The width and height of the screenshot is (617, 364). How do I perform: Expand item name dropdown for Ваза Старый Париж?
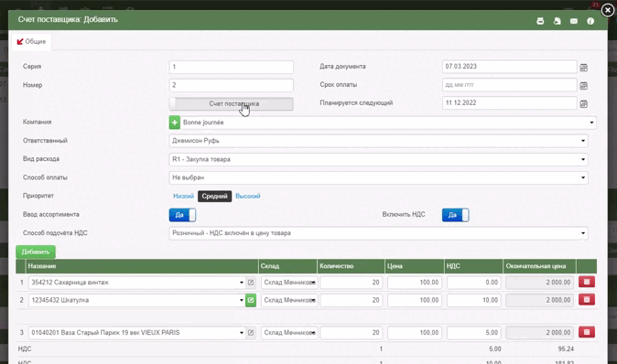coord(242,333)
